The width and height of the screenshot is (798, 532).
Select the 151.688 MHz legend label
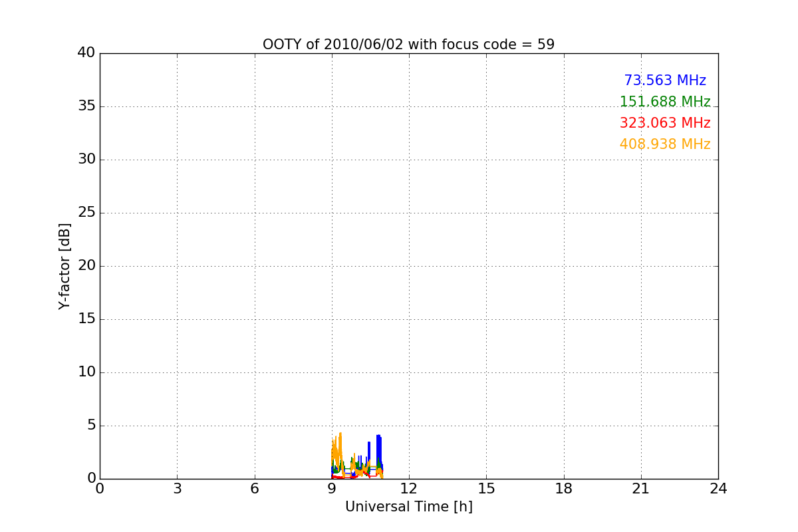pos(665,102)
